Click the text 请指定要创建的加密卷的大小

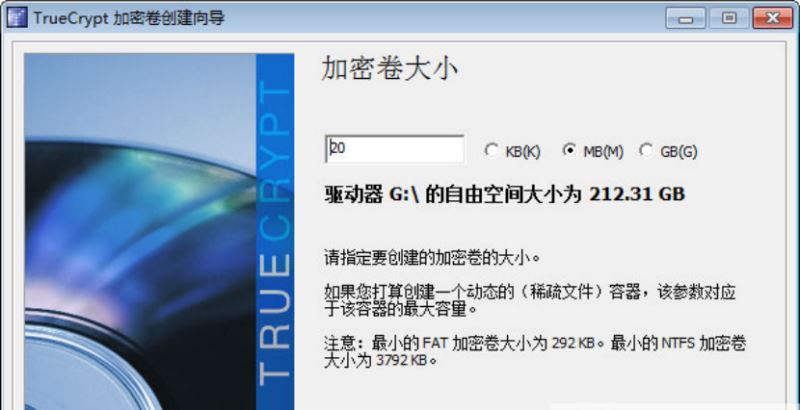[432, 257]
